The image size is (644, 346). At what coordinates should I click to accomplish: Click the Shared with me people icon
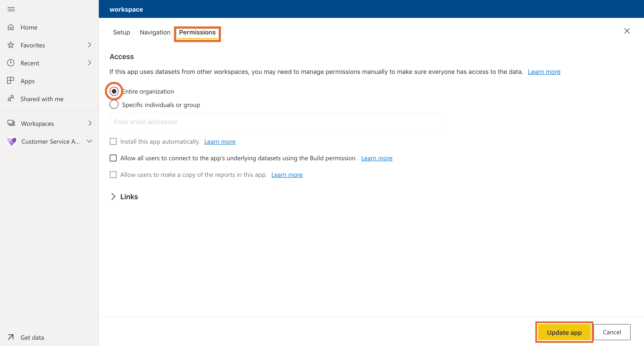(11, 98)
